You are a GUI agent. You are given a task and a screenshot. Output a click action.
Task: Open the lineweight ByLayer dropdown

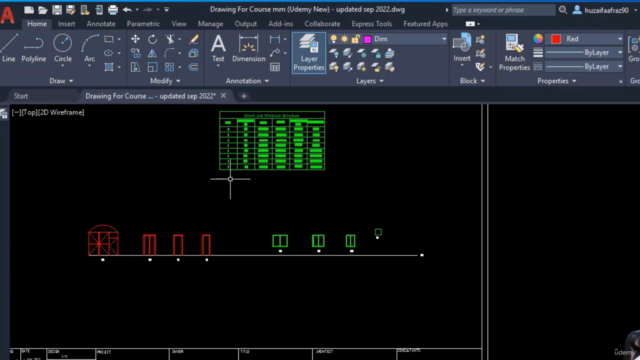[x=620, y=53]
